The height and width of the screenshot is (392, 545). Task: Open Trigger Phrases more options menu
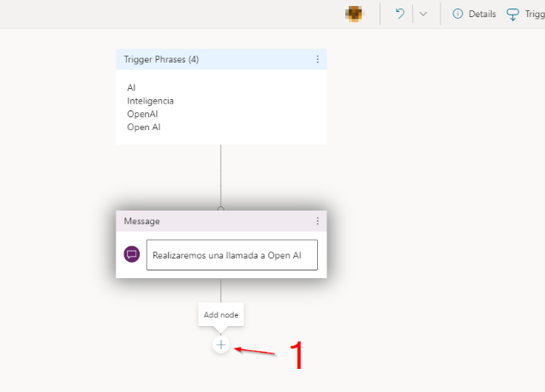[x=317, y=59]
